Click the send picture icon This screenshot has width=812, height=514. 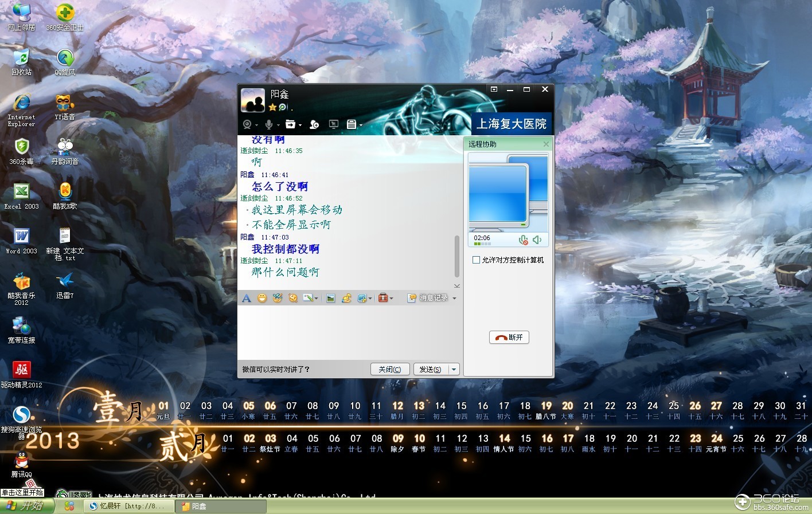(x=331, y=298)
